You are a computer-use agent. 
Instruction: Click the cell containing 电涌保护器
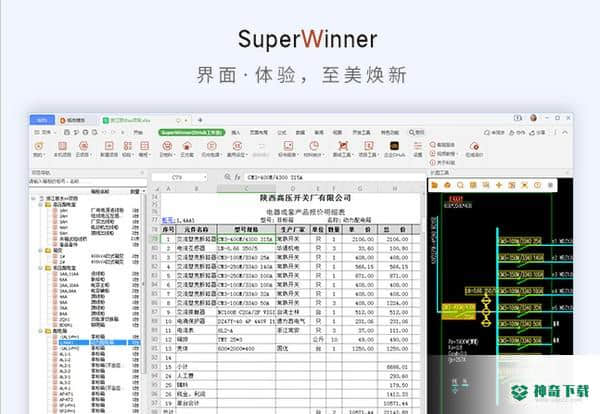(x=196, y=321)
